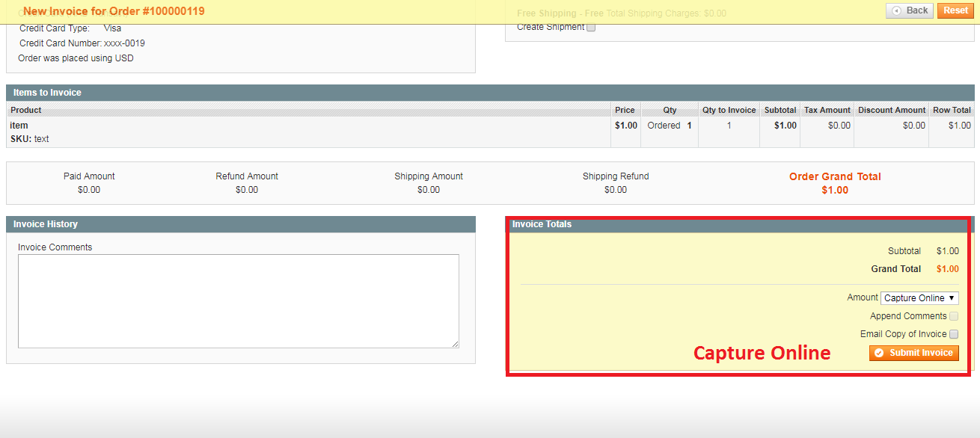
Task: Open the Amount Capture Online dropdown
Action: coord(919,298)
